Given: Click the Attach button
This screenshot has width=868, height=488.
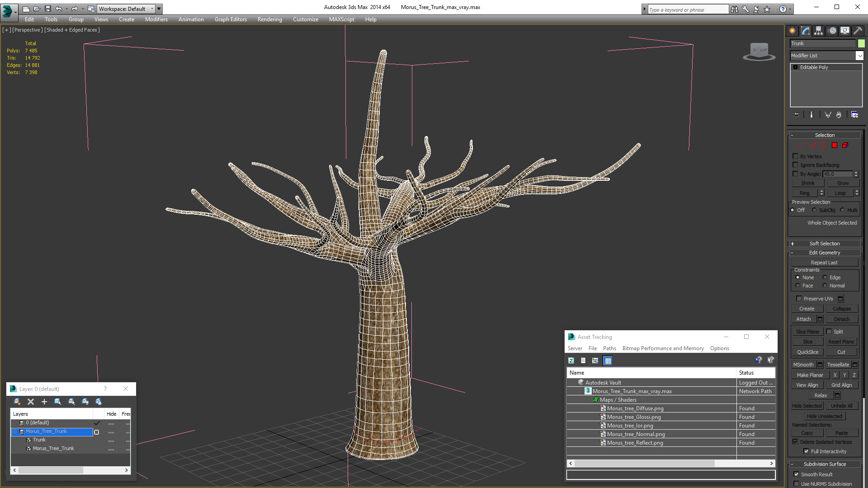Looking at the screenshot, I should tap(803, 319).
